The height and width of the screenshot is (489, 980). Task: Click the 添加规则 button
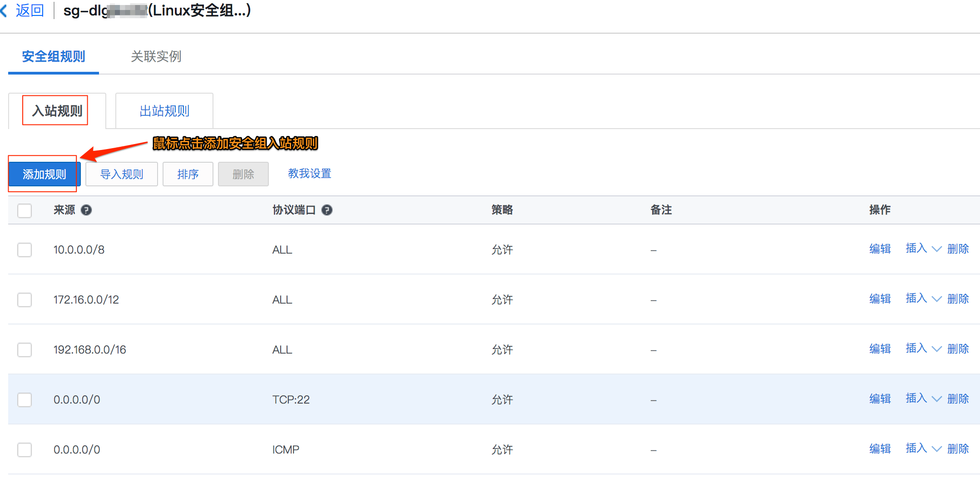pyautogui.click(x=45, y=174)
